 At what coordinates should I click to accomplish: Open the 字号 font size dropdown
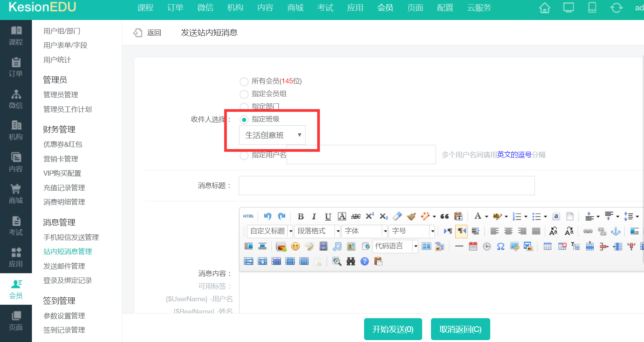point(411,231)
